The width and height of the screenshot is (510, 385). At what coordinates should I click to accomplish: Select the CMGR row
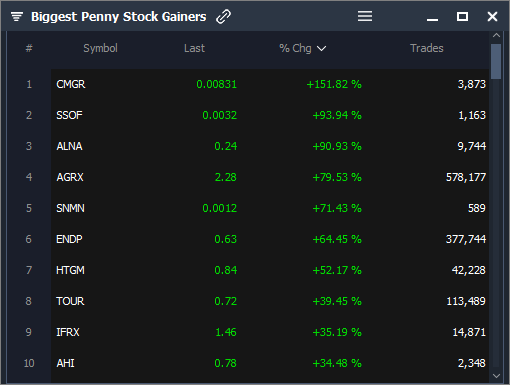coord(270,84)
